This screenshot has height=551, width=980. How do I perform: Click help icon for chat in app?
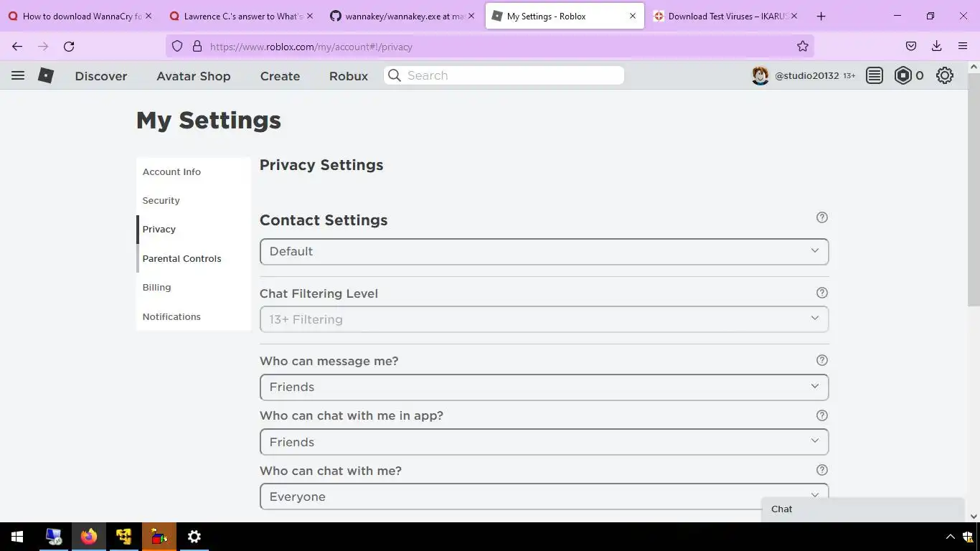(x=822, y=415)
